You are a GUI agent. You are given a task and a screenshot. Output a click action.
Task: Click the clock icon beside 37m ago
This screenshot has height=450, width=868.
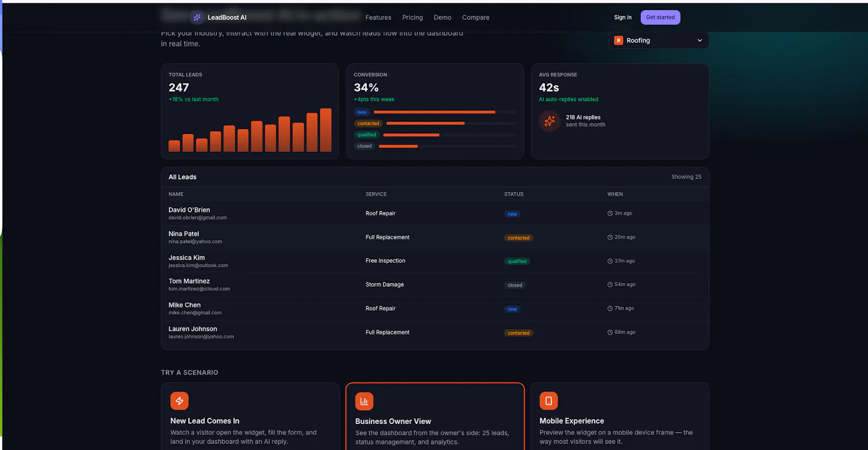pyautogui.click(x=610, y=261)
